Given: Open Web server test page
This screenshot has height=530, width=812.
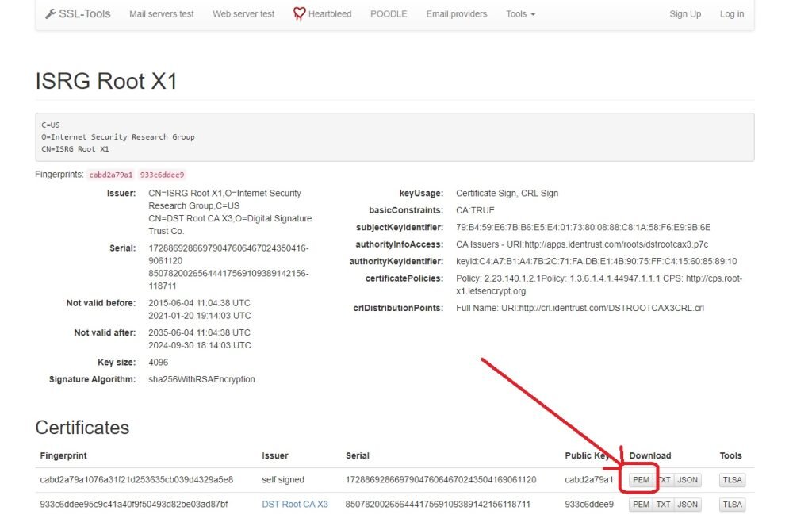Looking at the screenshot, I should click(x=243, y=14).
